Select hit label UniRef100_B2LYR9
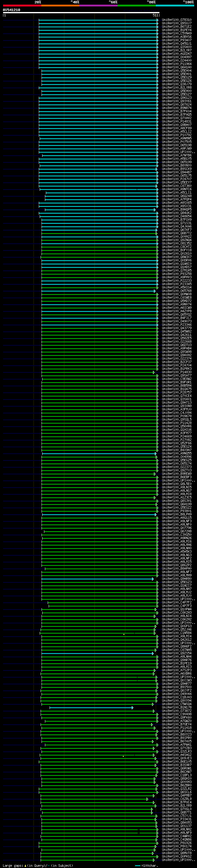The image size is (197, 868). (177, 805)
